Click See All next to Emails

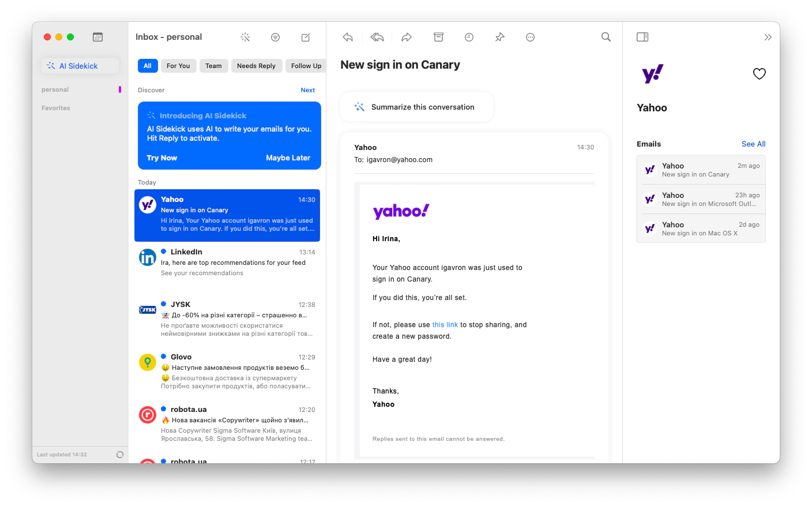754,144
